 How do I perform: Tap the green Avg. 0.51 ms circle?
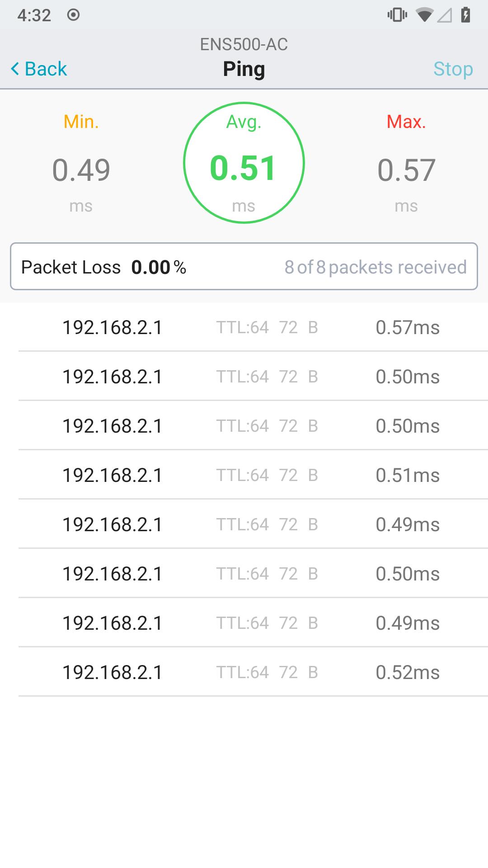point(244,163)
